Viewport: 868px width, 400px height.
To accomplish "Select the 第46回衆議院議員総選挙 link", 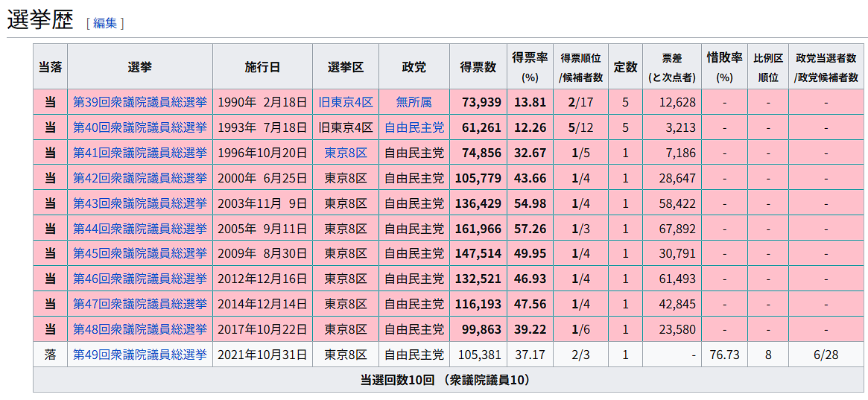I will coord(140,279).
